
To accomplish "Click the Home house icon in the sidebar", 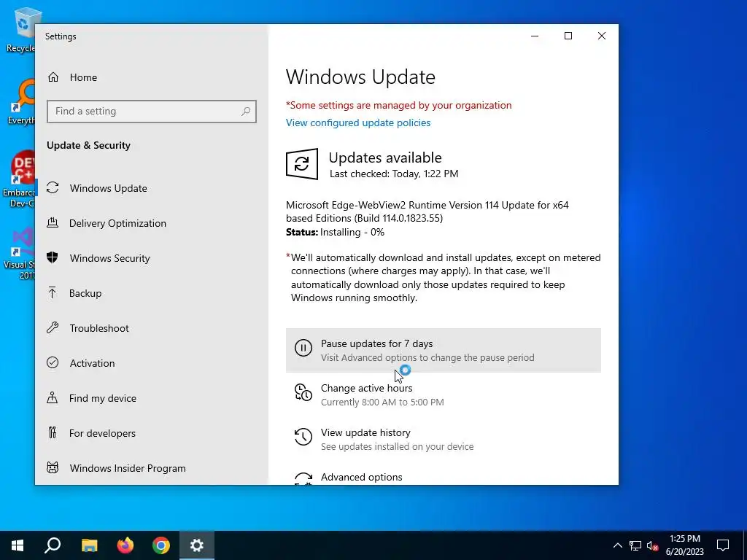I will point(53,77).
